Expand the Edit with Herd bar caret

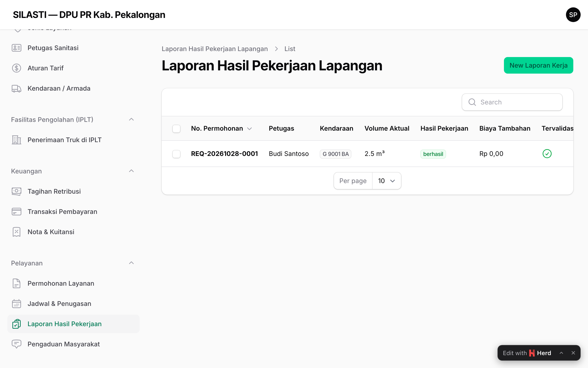pos(561,353)
